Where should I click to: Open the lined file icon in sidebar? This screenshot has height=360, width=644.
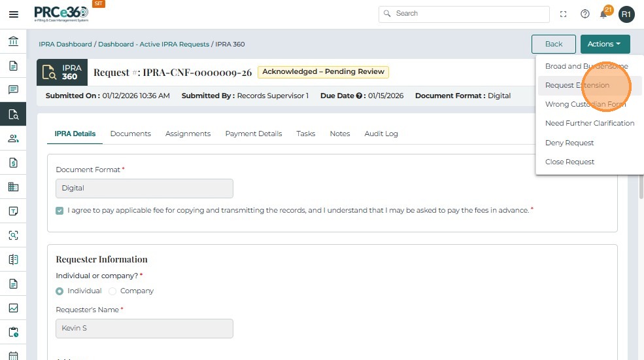[13, 284]
